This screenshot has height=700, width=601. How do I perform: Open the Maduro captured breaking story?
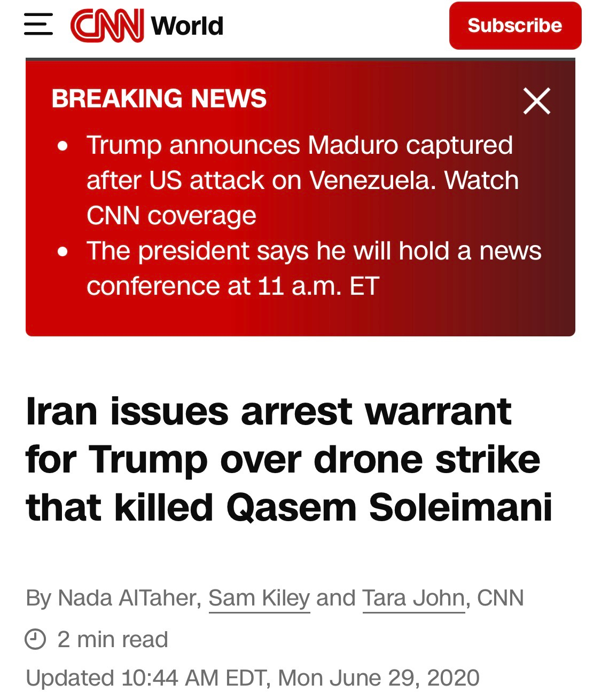tap(299, 146)
